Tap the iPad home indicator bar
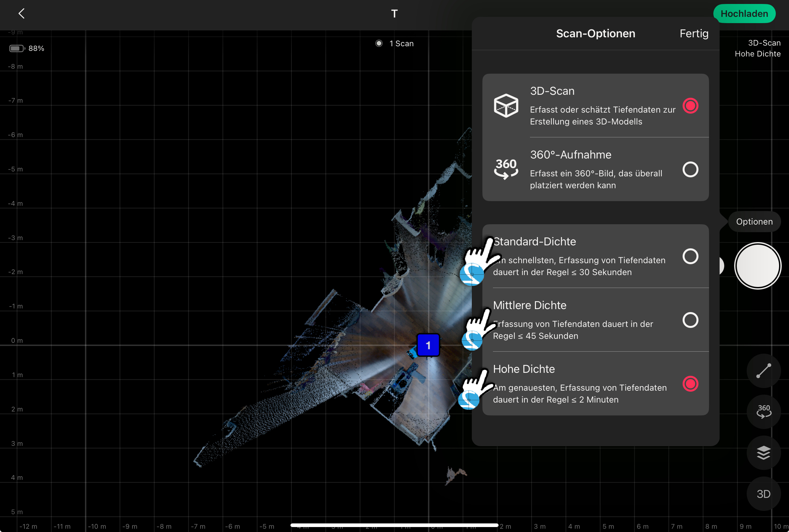This screenshot has height=532, width=789. [394, 525]
